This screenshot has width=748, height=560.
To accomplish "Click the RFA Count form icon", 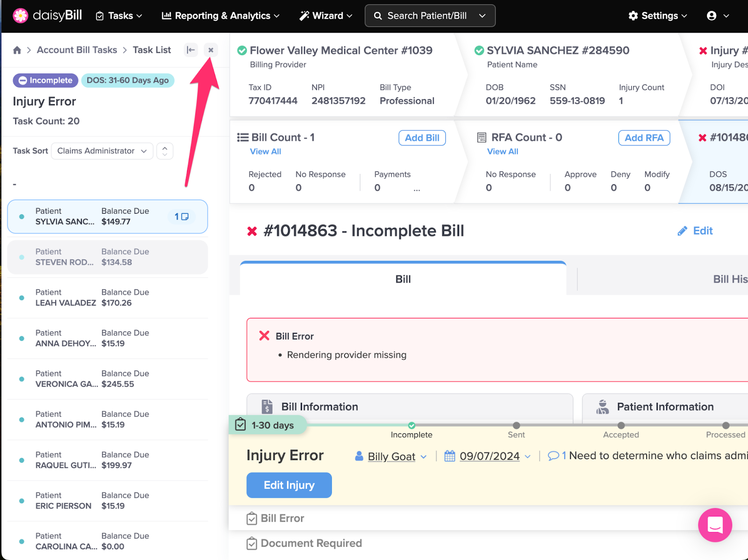I will point(482,137).
